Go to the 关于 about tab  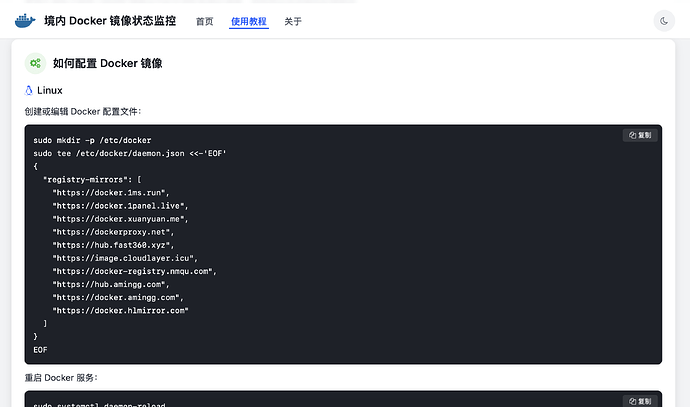click(x=293, y=21)
